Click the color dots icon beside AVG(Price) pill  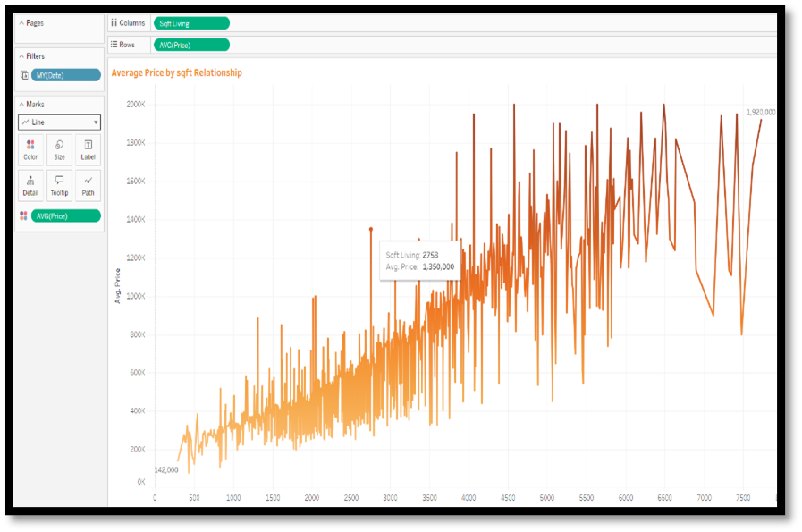pos(23,215)
